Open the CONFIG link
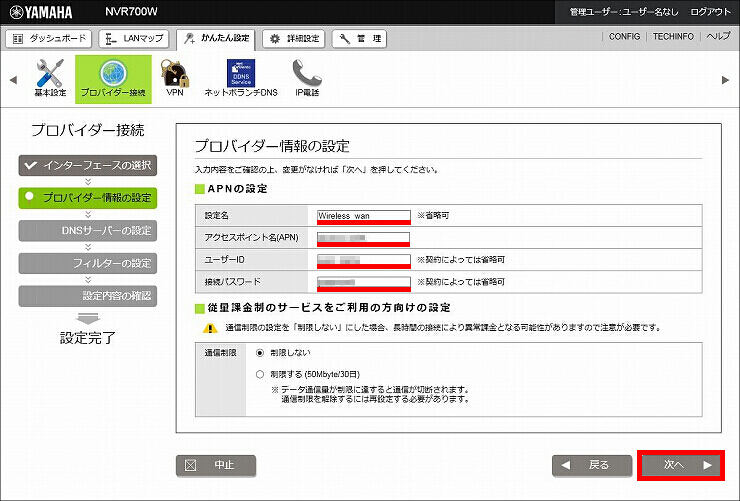The height and width of the screenshot is (501, 740). tap(624, 36)
